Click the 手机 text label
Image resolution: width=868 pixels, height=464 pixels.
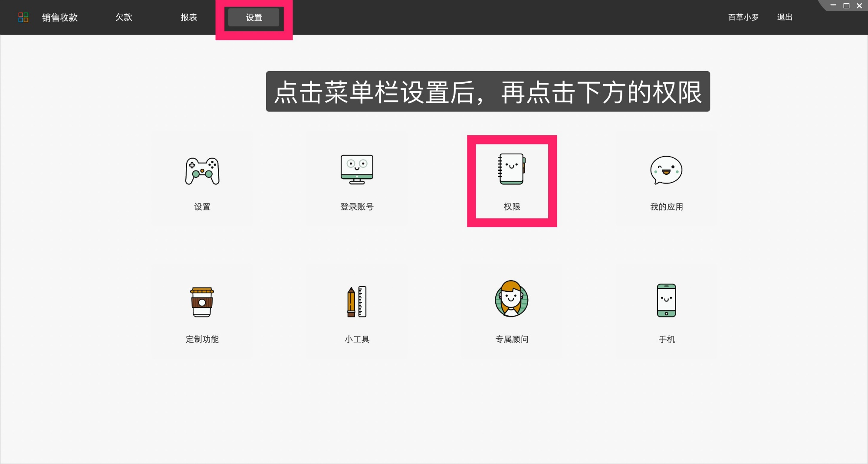[666, 340]
